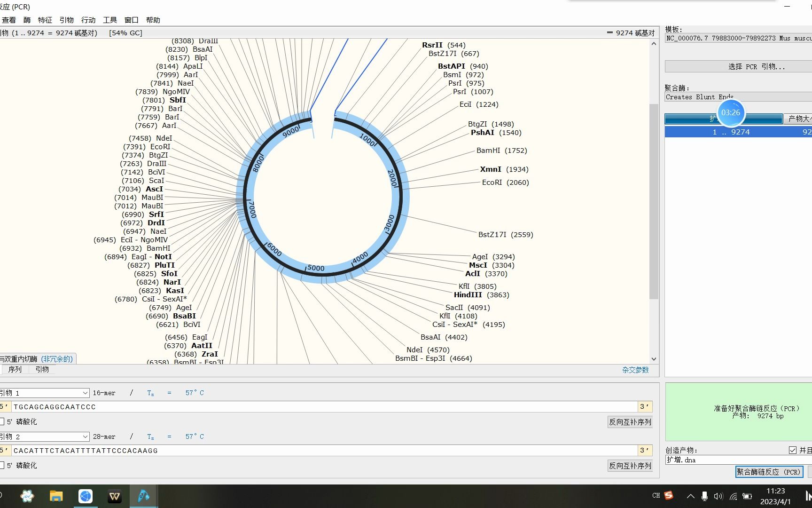
Task: Click the blue 03:26 timer bubble
Action: click(731, 113)
